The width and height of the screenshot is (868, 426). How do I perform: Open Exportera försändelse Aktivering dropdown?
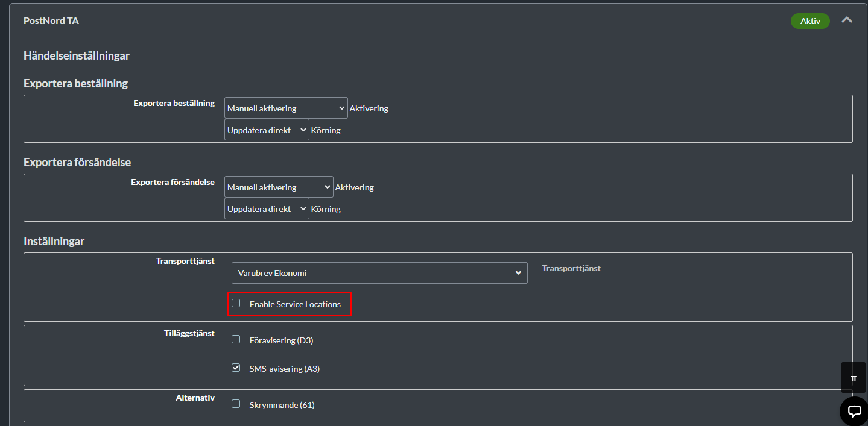[x=279, y=187]
